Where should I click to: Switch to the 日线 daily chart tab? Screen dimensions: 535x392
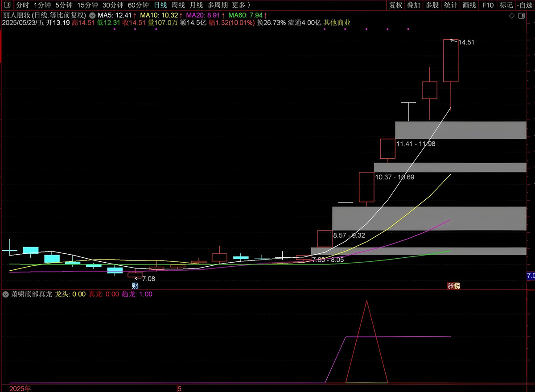point(160,5)
